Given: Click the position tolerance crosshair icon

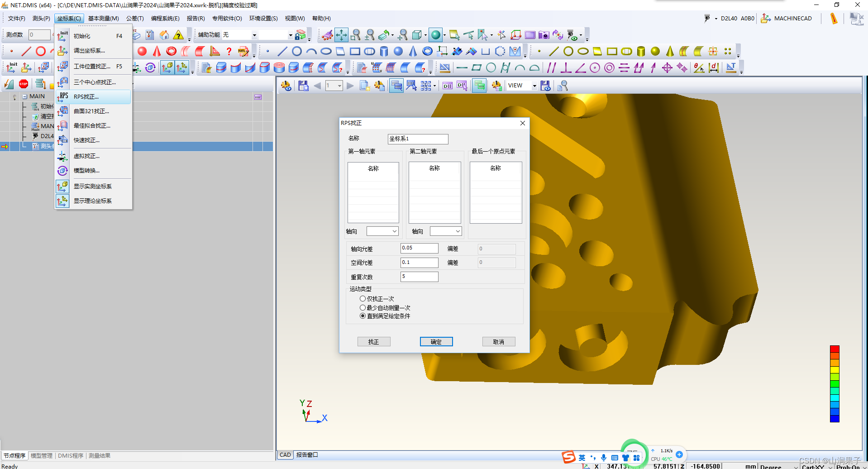Looking at the screenshot, I should (667, 68).
